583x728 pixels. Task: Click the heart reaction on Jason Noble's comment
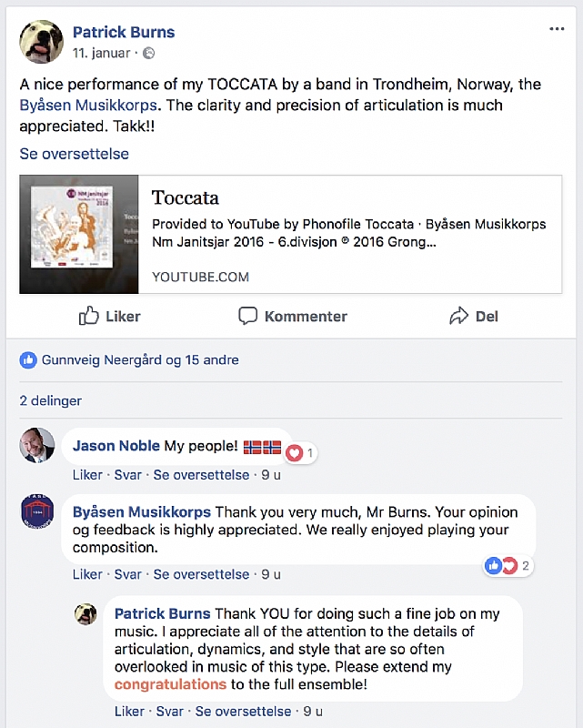pyautogui.click(x=295, y=452)
